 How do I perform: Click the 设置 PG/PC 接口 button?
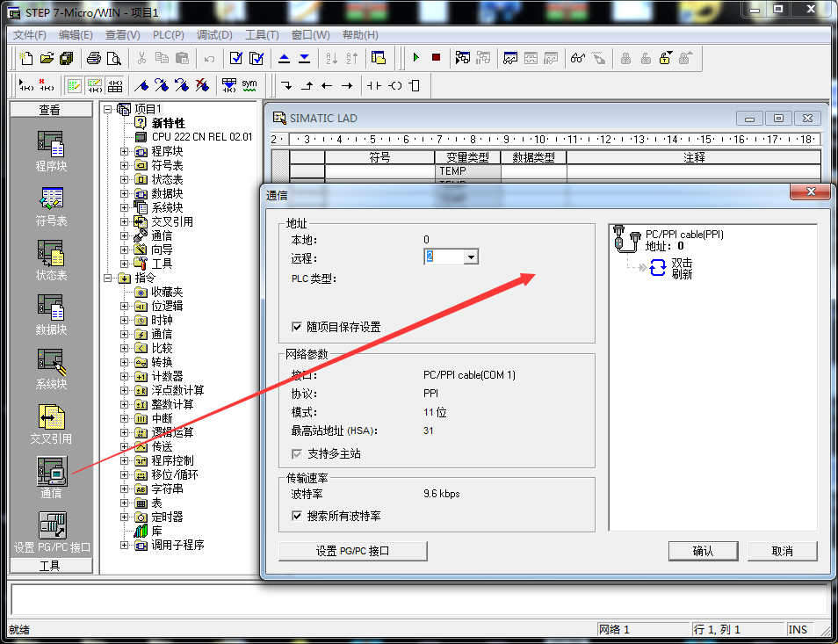tap(352, 551)
